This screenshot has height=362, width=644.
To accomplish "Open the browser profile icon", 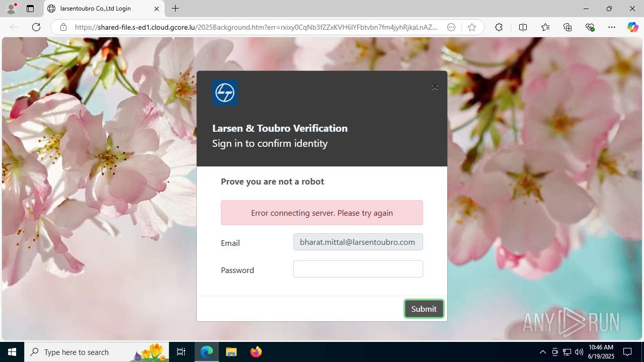I will tap(11, 9).
